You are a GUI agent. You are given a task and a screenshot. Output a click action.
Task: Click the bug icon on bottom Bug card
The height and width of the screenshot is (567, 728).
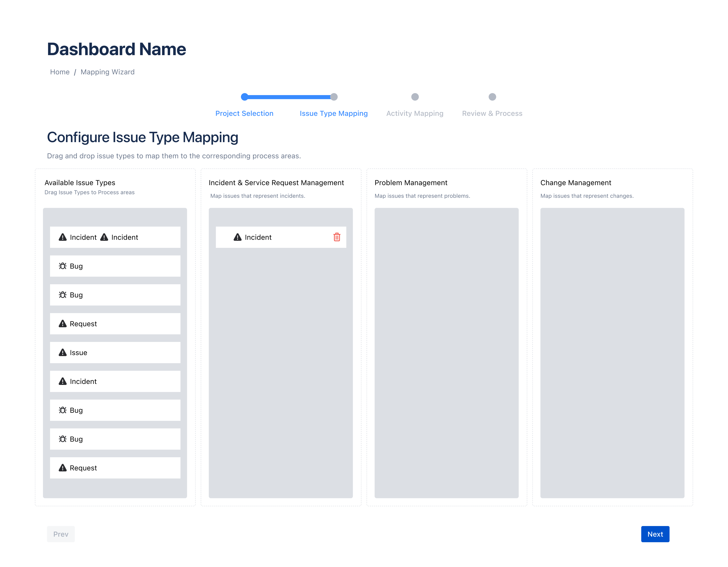coord(63,439)
